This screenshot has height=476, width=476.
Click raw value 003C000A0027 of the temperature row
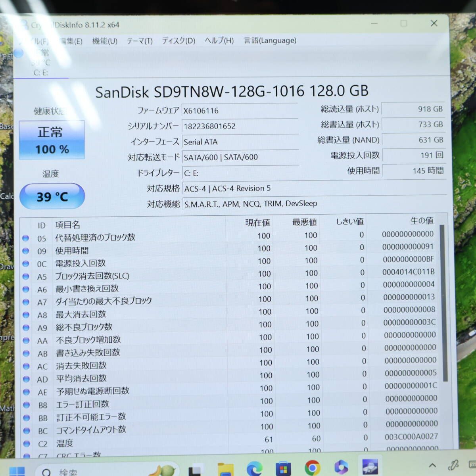(x=411, y=436)
